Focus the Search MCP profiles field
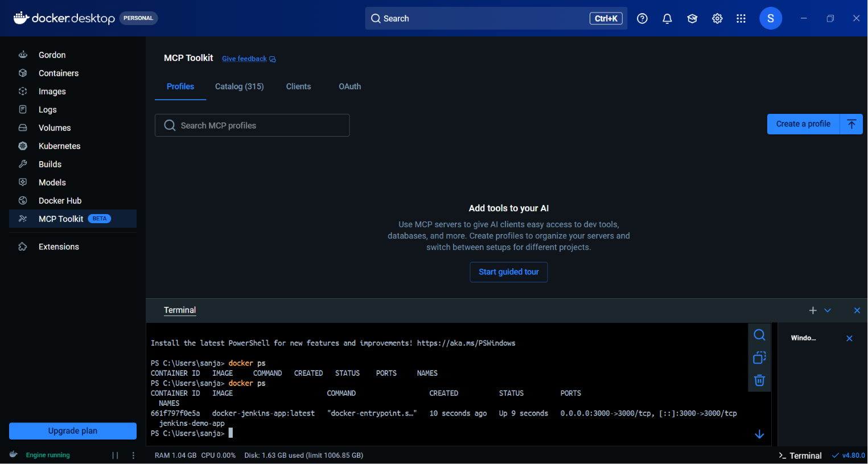The image size is (868, 464). (252, 125)
